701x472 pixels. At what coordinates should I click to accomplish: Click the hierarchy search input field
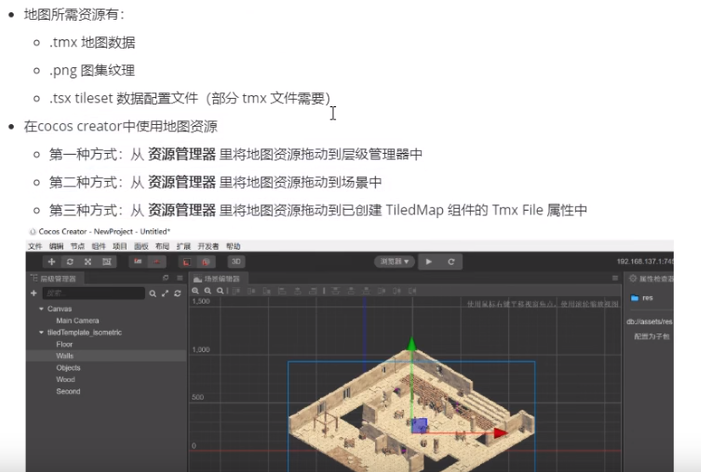coord(93,293)
